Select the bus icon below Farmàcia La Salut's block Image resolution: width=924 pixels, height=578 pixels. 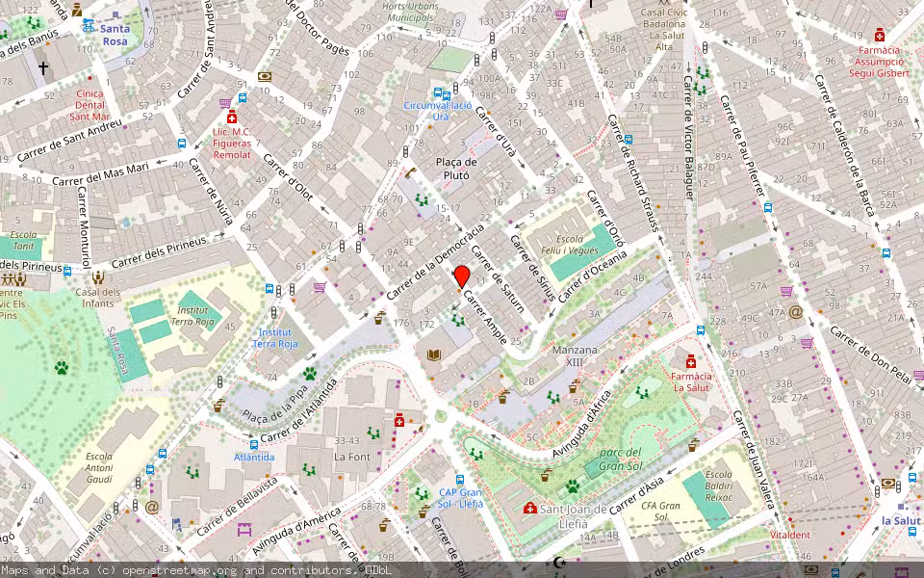(701, 329)
